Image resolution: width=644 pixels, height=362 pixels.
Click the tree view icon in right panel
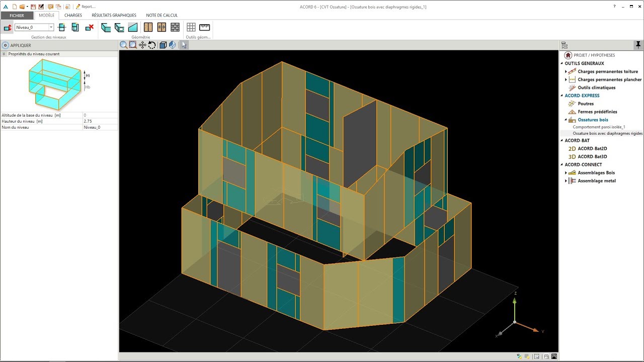[x=565, y=45]
